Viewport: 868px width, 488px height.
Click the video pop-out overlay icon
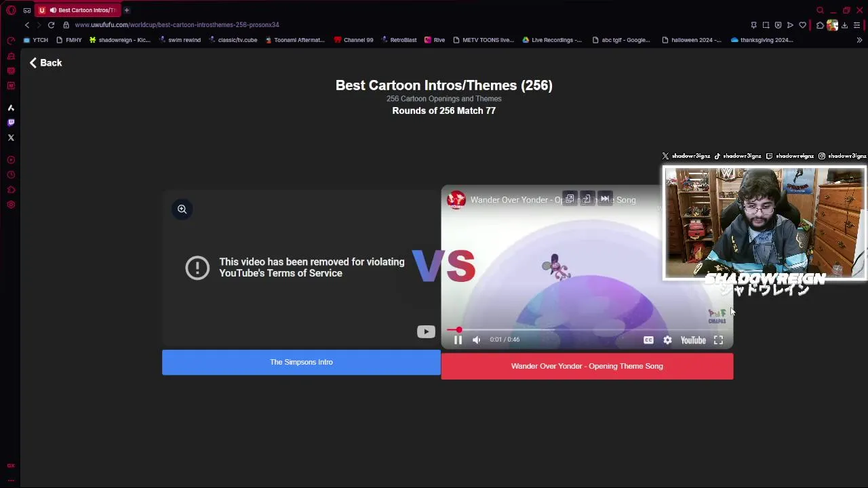coord(570,199)
